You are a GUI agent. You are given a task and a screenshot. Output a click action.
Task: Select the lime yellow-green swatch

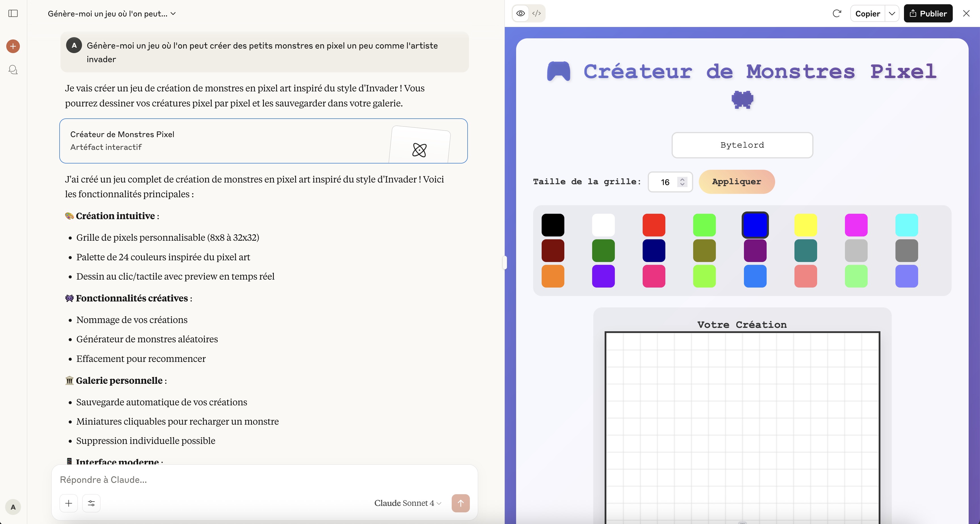click(704, 276)
